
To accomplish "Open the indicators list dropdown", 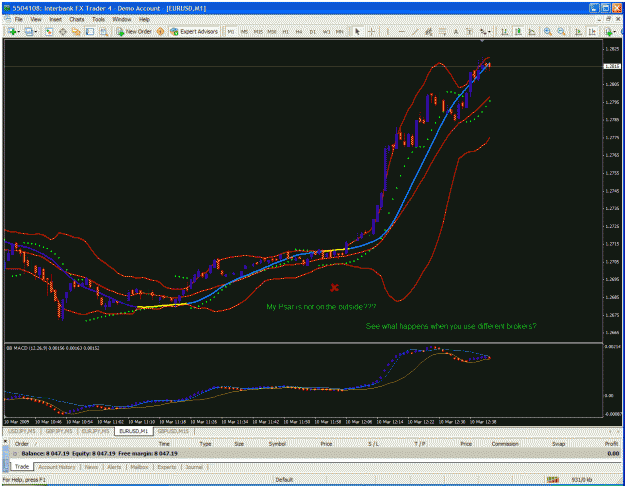I will (x=610, y=31).
